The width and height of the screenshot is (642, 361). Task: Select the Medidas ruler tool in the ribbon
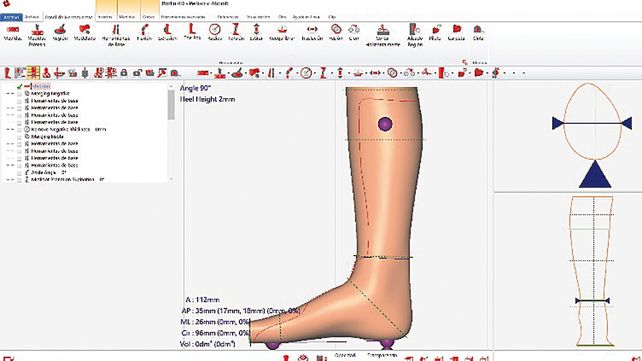point(13,33)
